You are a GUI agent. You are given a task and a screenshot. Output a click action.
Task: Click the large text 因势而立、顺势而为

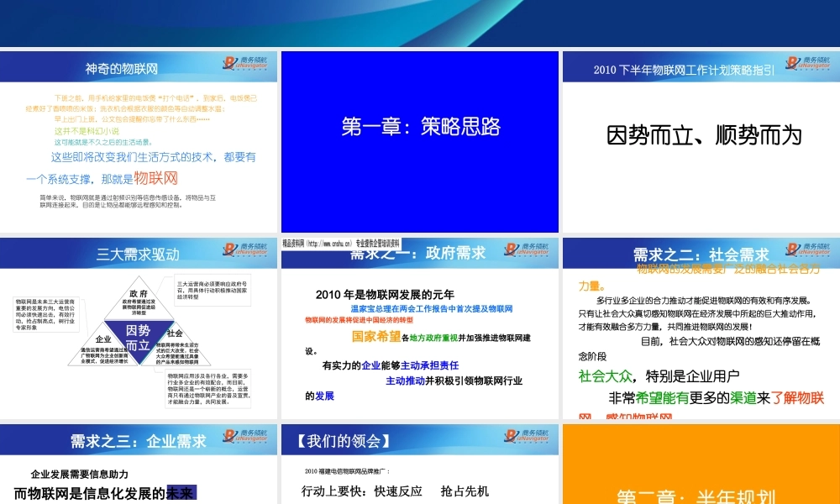(x=704, y=135)
